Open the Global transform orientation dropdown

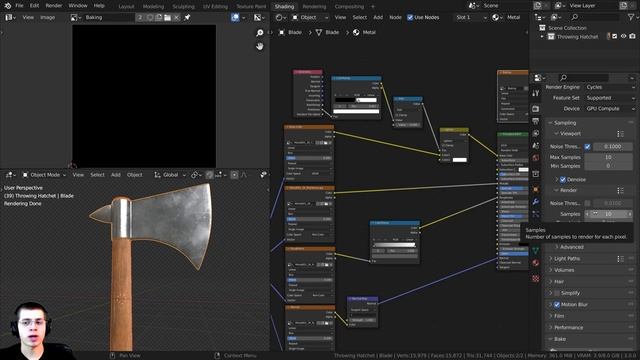(168, 175)
